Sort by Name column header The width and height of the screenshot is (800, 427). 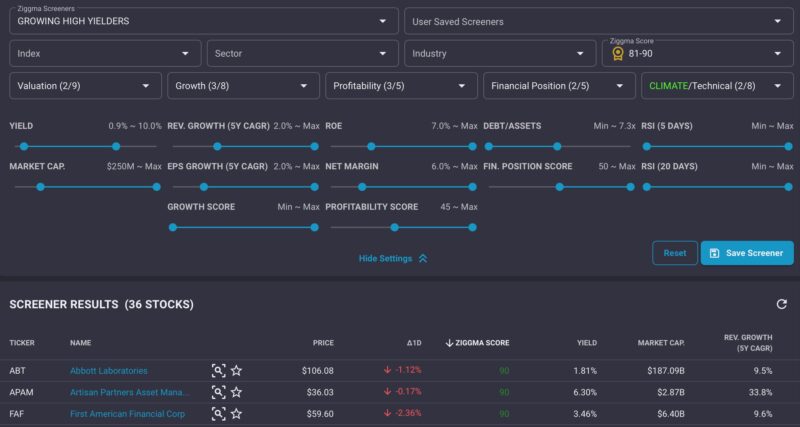80,343
